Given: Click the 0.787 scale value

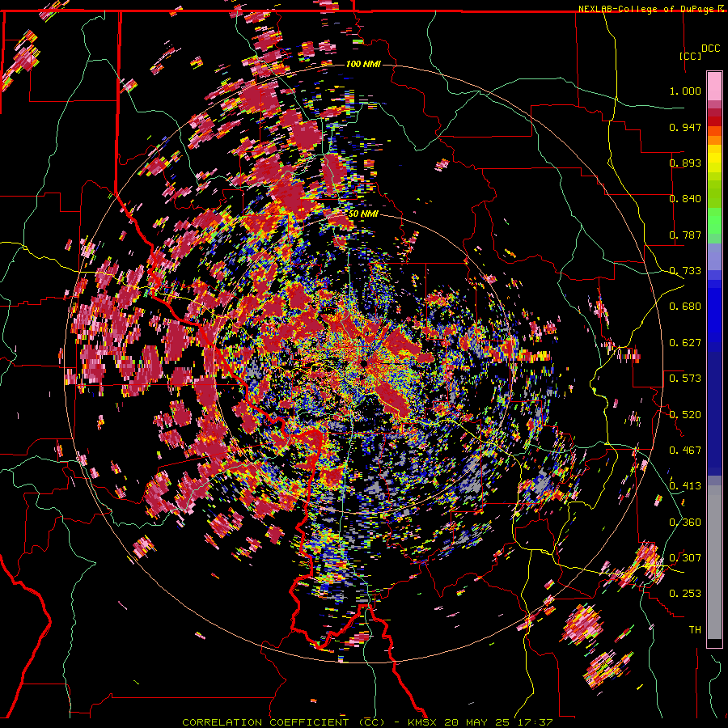Looking at the screenshot, I should 685,235.
